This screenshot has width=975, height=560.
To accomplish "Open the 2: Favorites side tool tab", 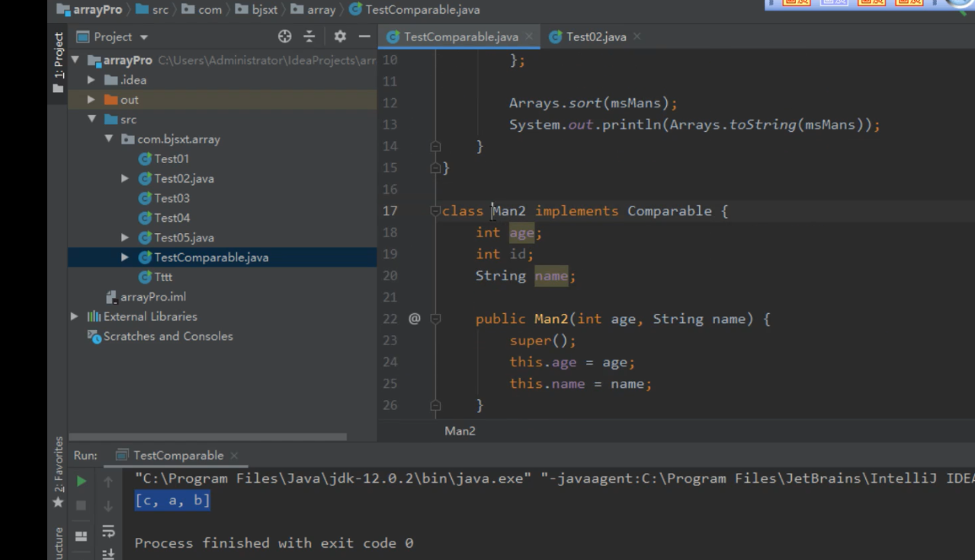I will 58,472.
